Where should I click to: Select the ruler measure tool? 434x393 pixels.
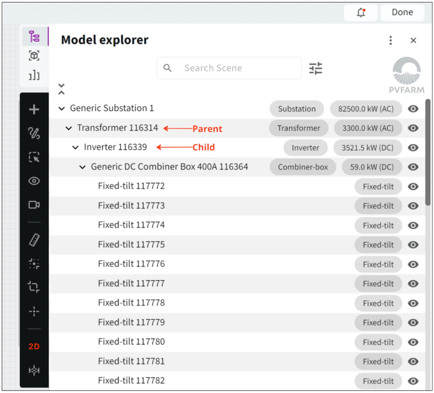pyautogui.click(x=34, y=240)
